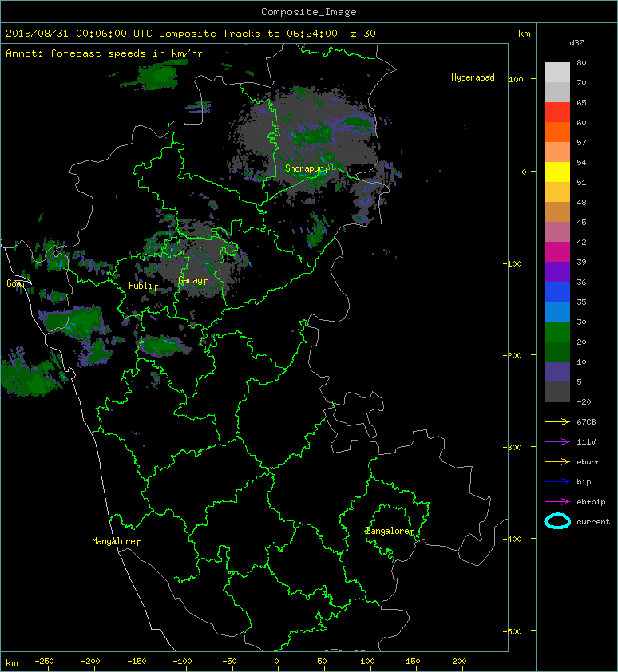Click the bip blue arrow legend icon
The image size is (618, 672).
click(557, 482)
